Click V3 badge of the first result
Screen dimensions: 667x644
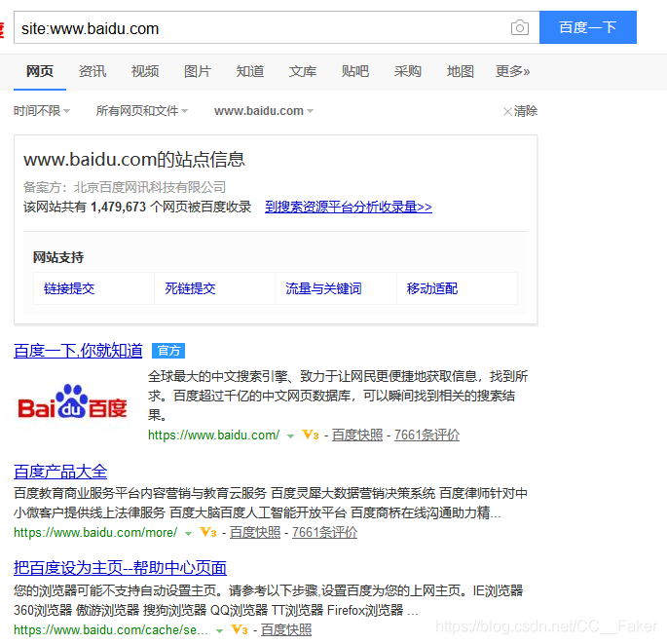311,435
